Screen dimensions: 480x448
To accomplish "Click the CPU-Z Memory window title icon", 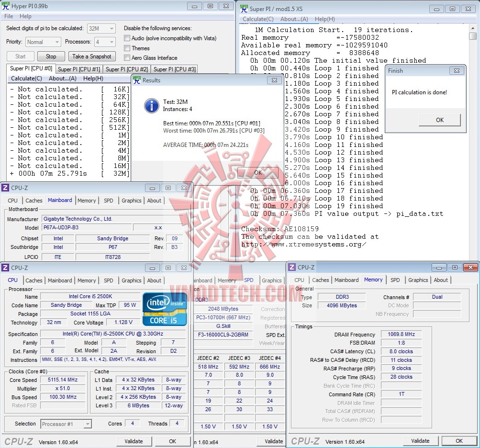I will click(292, 267).
